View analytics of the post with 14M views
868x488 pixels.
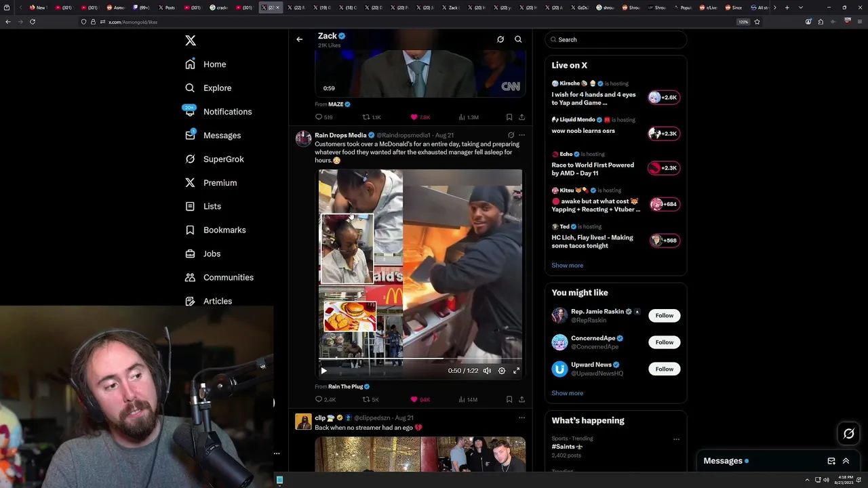468,400
